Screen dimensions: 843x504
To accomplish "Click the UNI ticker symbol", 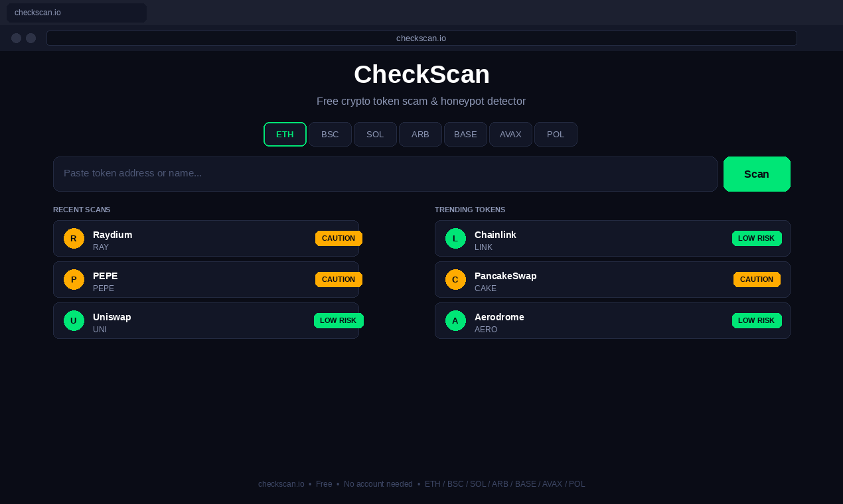I will [x=100, y=330].
